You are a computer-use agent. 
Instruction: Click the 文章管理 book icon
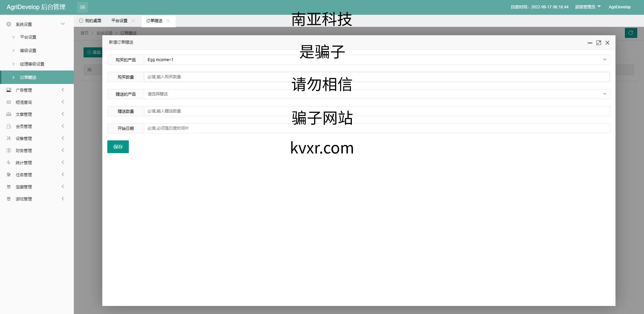(x=9, y=114)
